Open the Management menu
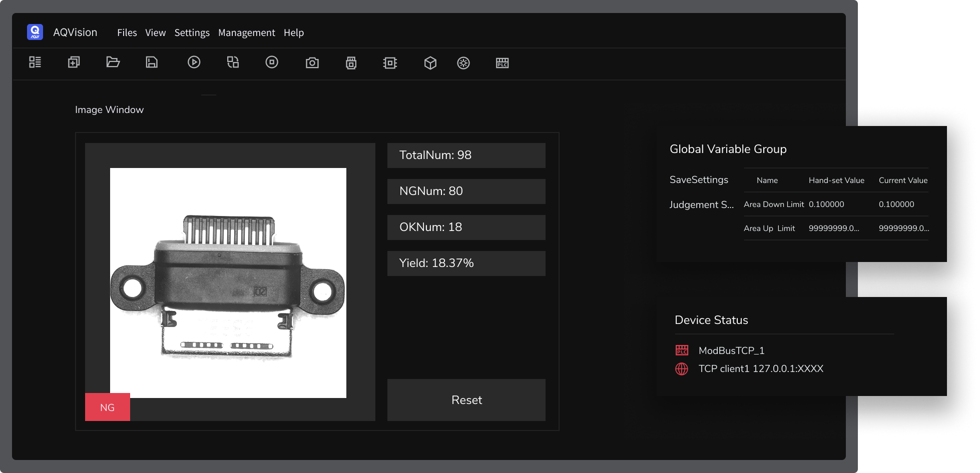 [246, 32]
